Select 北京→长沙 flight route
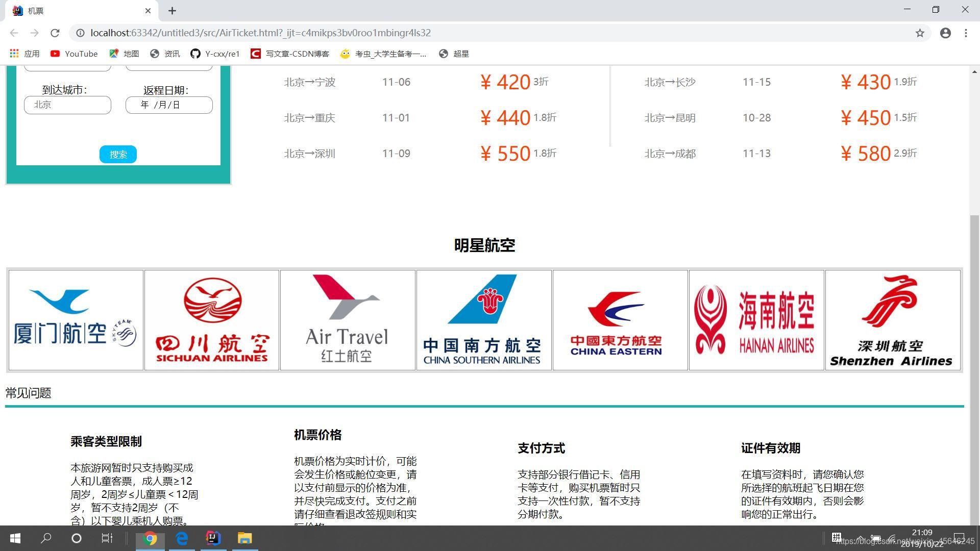The width and height of the screenshot is (980, 551). click(x=670, y=82)
